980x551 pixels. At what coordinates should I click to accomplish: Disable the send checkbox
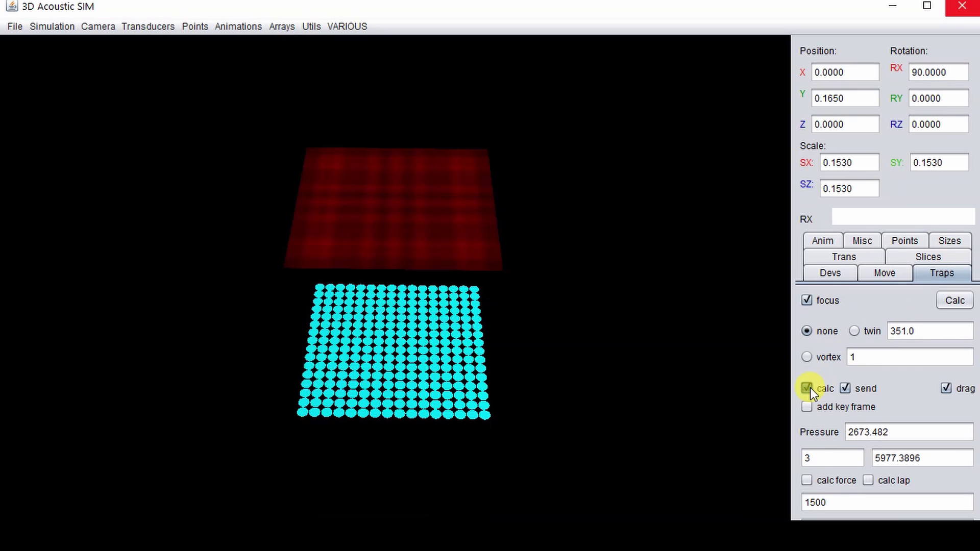click(845, 388)
